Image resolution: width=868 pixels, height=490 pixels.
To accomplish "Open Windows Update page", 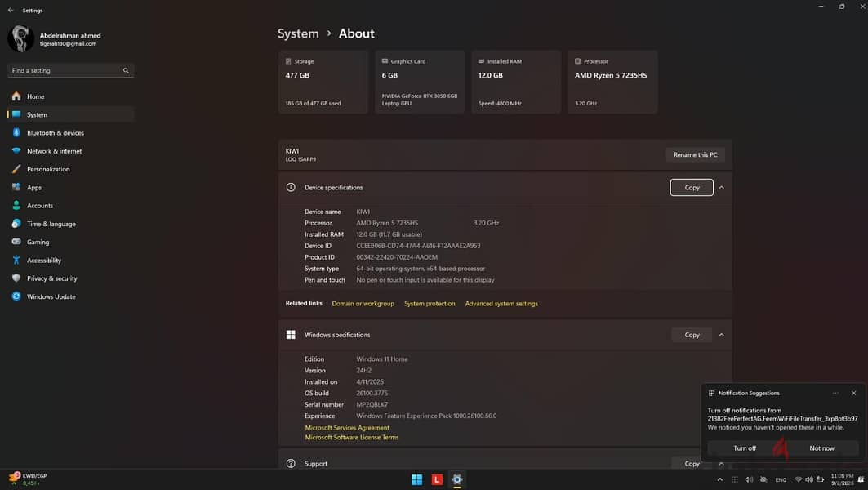I will tap(70, 296).
